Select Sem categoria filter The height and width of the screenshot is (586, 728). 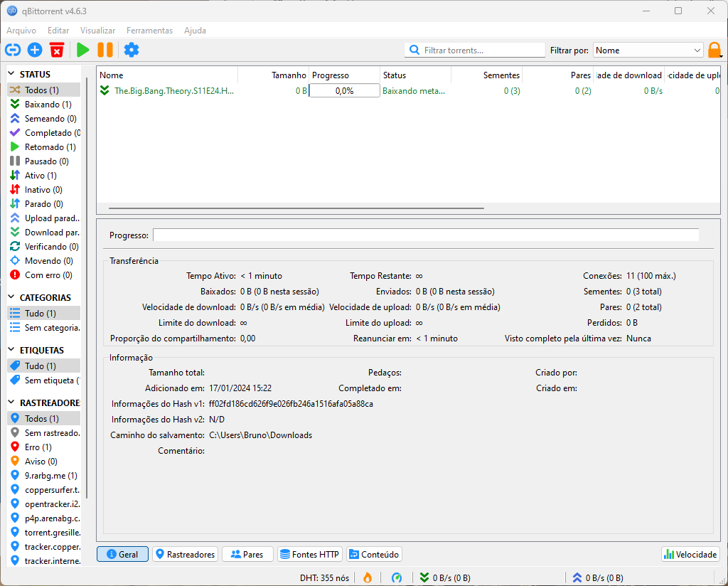pos(44,328)
